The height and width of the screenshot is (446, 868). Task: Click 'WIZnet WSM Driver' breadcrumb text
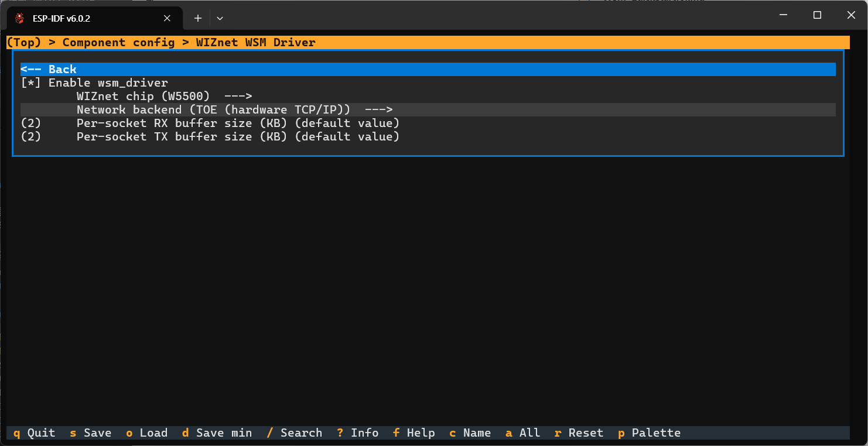pos(256,42)
